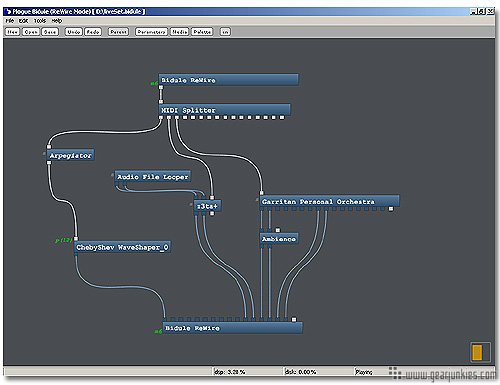Undo the last action via toolbar

[73, 32]
